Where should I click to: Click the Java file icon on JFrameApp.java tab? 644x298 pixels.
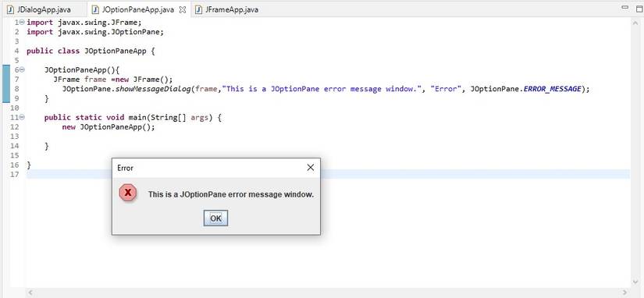click(x=199, y=9)
